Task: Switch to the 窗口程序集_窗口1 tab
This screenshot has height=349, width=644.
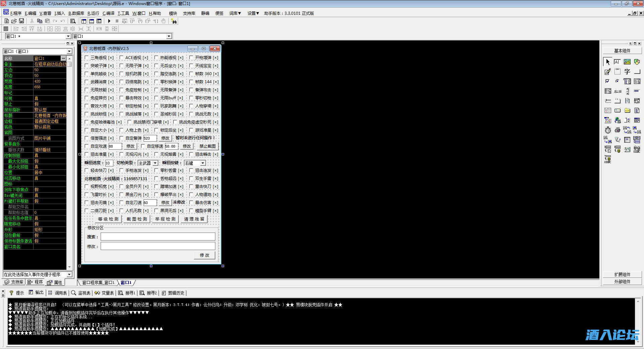Action: click(98, 283)
